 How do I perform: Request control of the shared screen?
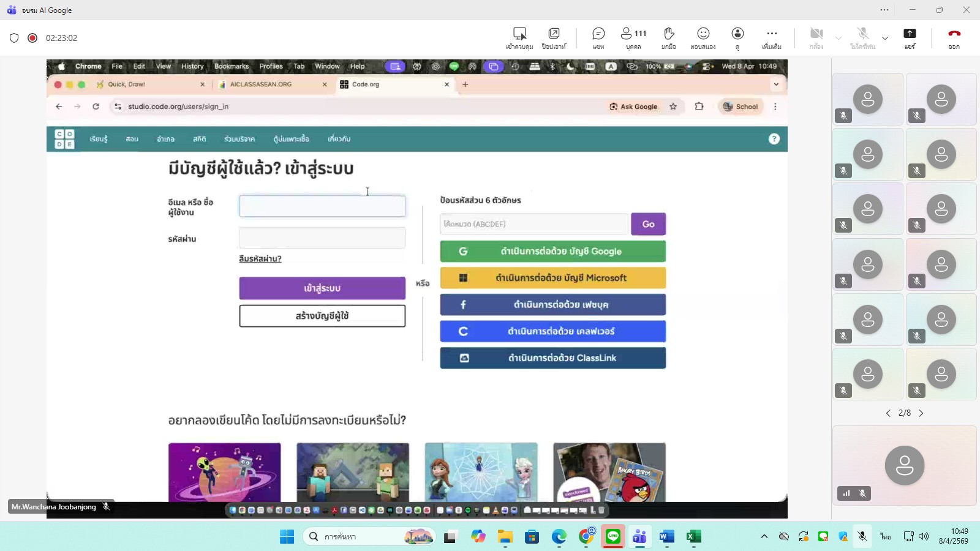pyautogui.click(x=519, y=37)
